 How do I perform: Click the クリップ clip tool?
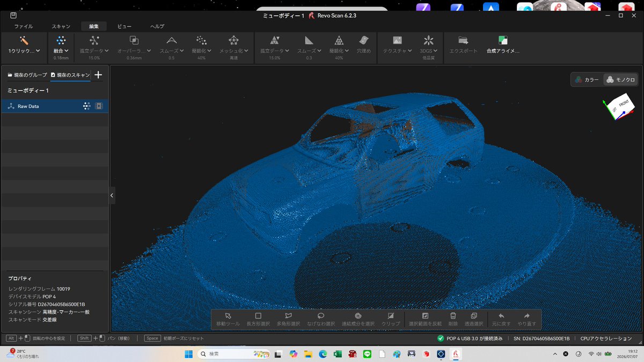391,316
